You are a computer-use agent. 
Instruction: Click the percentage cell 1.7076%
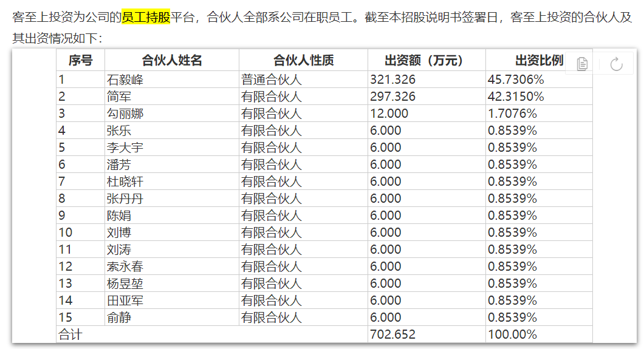pos(512,114)
